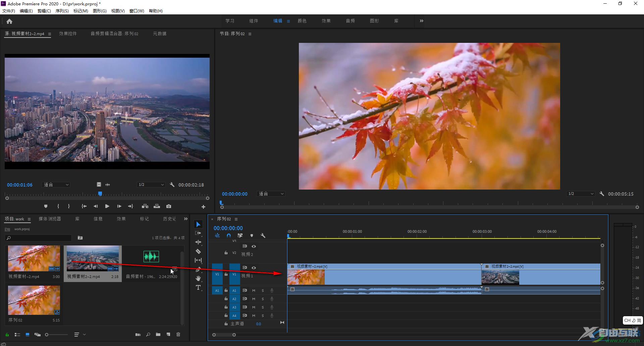This screenshot has width=644, height=346.
Task: Solo track A2
Action: [263, 299]
